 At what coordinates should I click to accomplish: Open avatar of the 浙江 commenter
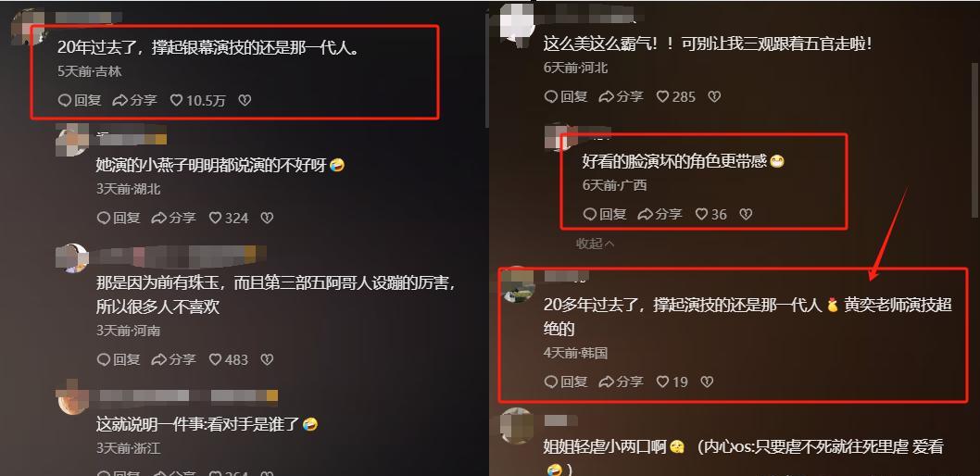coord(74,400)
